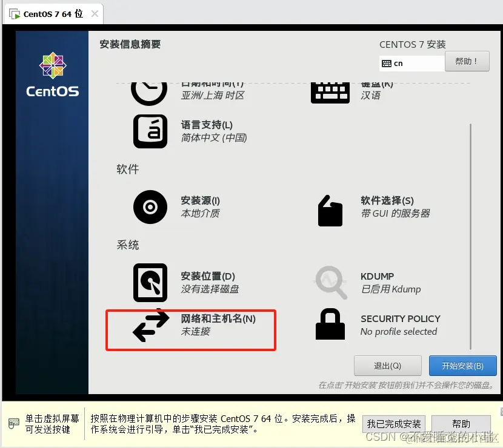503x448 pixels.
Task: Open 安装源(I) settings
Action: tap(200, 200)
